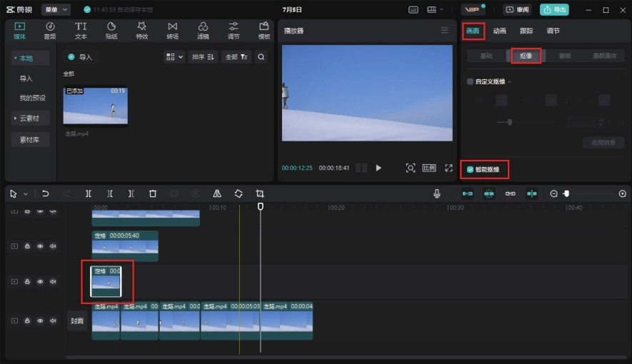Click the 导入 button with plus icon

pos(80,57)
